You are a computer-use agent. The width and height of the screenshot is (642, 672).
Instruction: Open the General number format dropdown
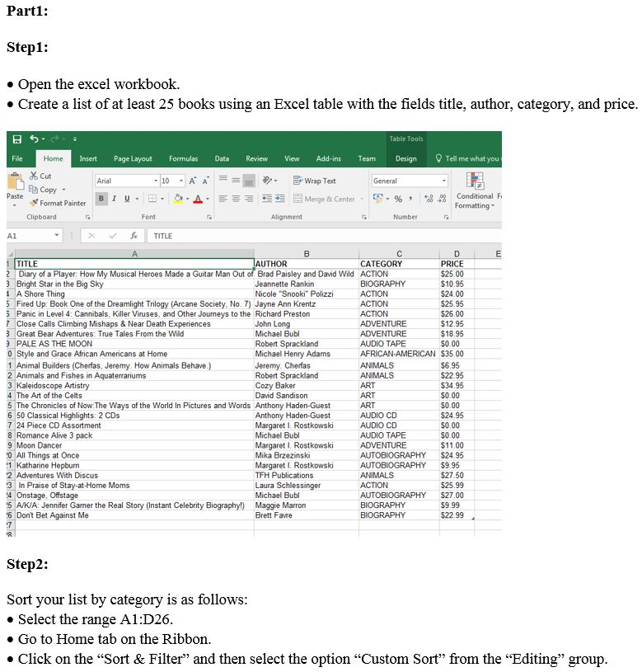444,181
